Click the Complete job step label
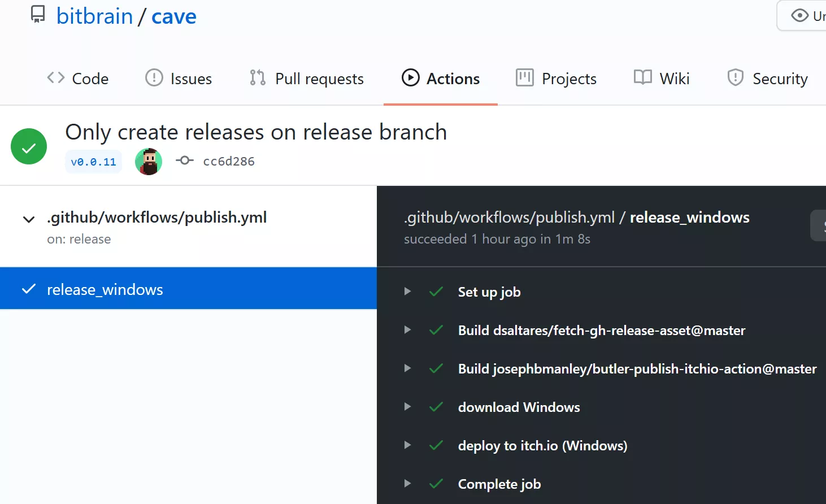The width and height of the screenshot is (826, 504). pyautogui.click(x=499, y=484)
